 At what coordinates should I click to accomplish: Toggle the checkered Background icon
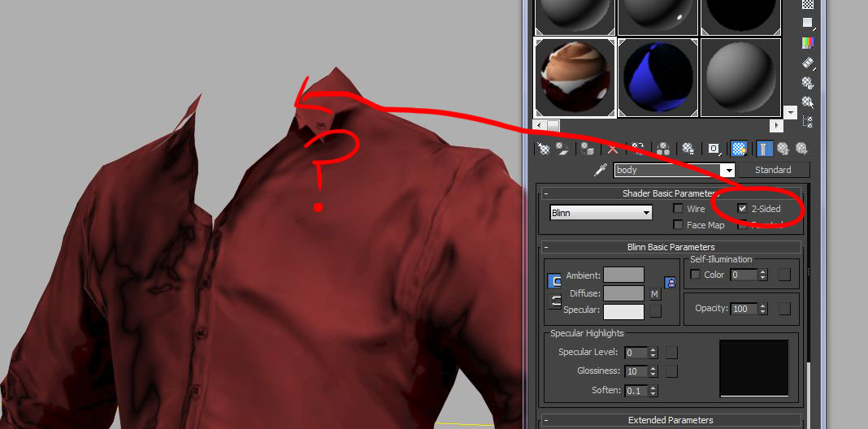pyautogui.click(x=808, y=4)
